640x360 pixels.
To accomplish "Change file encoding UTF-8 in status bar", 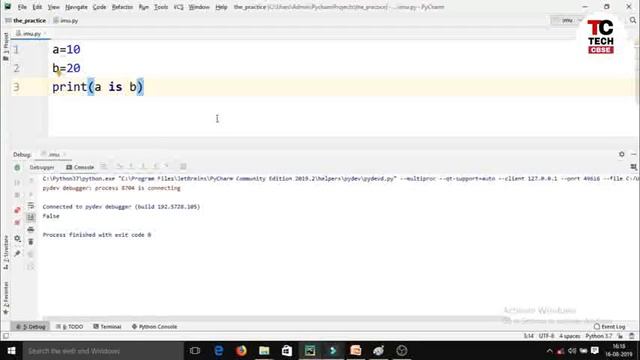I will (x=547, y=336).
